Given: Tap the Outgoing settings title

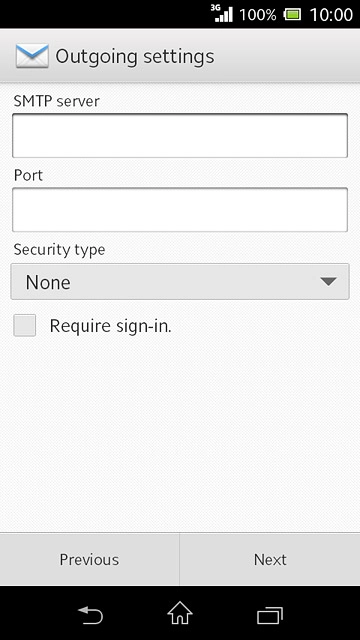Looking at the screenshot, I should (x=135, y=56).
